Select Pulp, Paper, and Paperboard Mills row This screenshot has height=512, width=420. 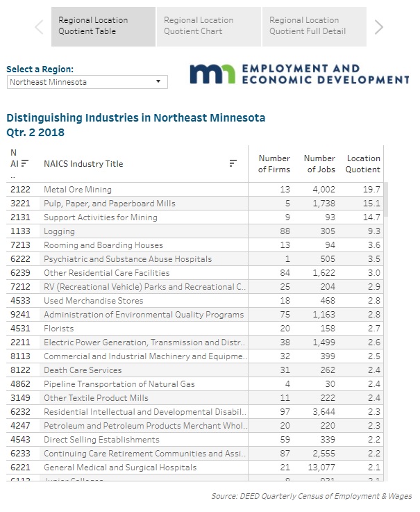(x=195, y=204)
